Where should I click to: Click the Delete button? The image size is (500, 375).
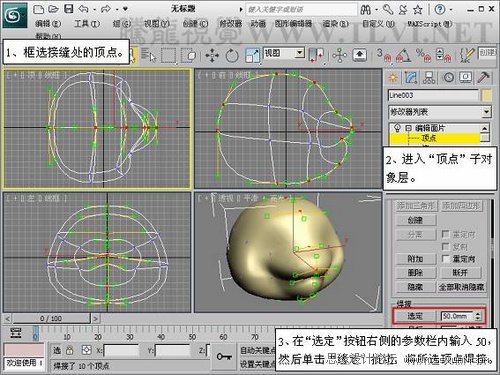(416, 273)
